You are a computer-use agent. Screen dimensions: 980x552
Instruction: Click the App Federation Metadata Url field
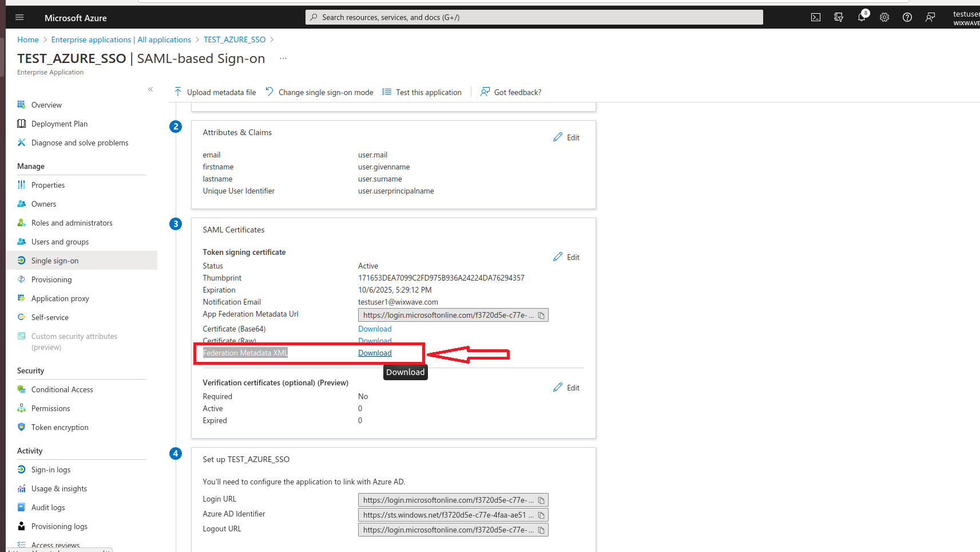coord(453,316)
